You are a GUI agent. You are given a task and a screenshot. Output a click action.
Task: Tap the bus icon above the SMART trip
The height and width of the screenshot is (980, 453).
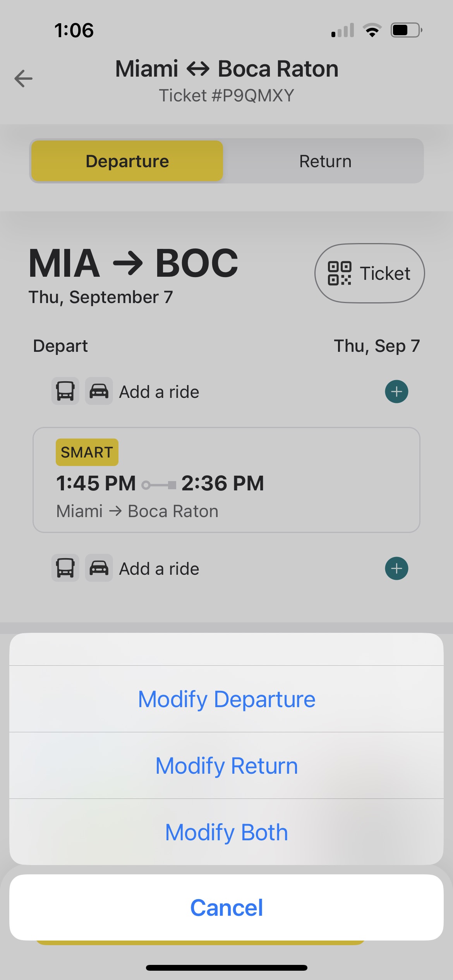click(65, 391)
